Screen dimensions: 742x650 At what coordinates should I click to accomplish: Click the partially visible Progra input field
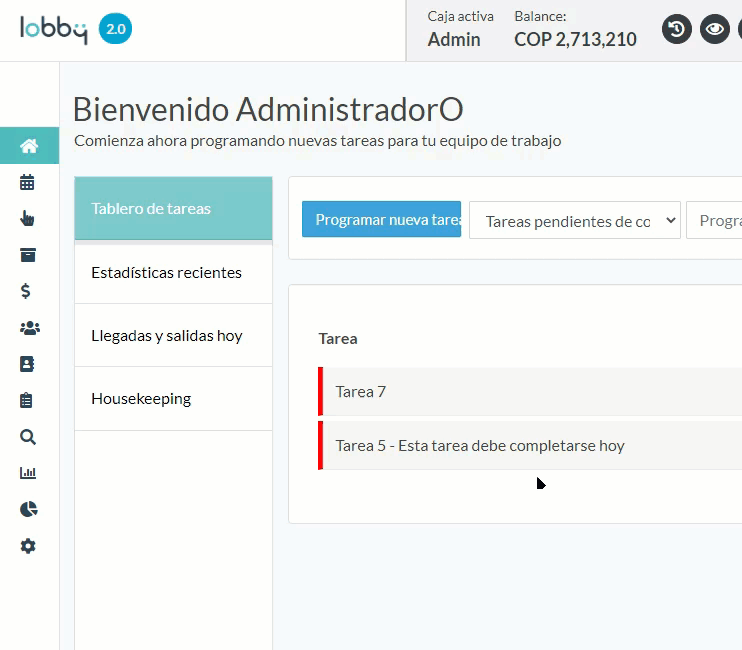(714, 220)
